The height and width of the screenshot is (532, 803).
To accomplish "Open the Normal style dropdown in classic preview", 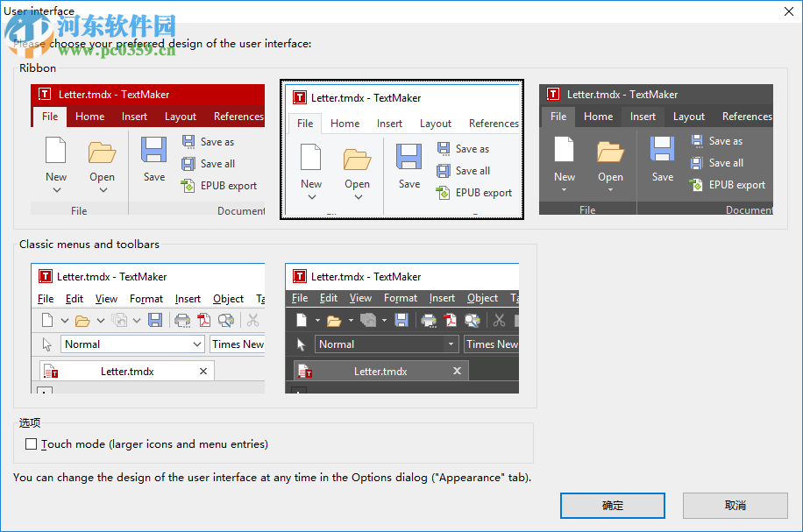I will pos(196,344).
